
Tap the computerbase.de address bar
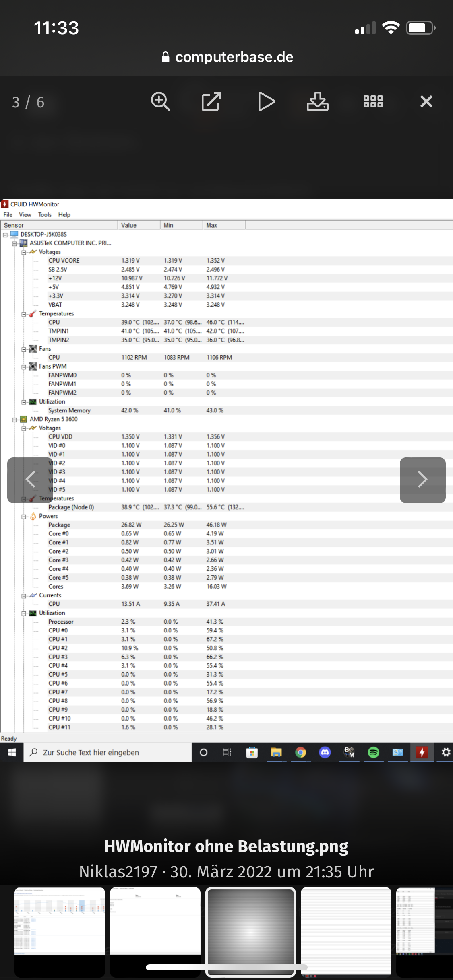[x=227, y=57]
